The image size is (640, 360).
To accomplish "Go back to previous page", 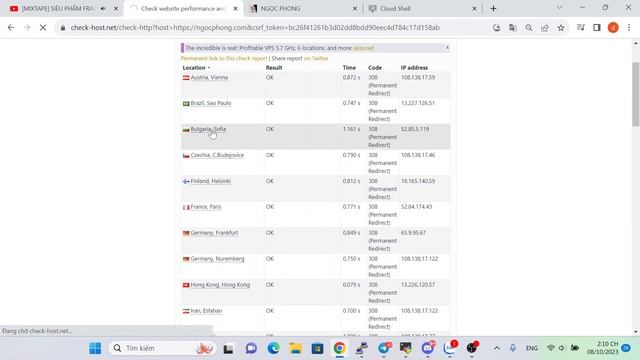I will [x=11, y=28].
